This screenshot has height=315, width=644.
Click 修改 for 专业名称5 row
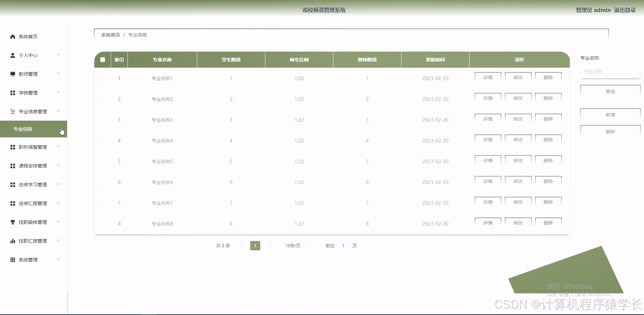click(x=518, y=161)
